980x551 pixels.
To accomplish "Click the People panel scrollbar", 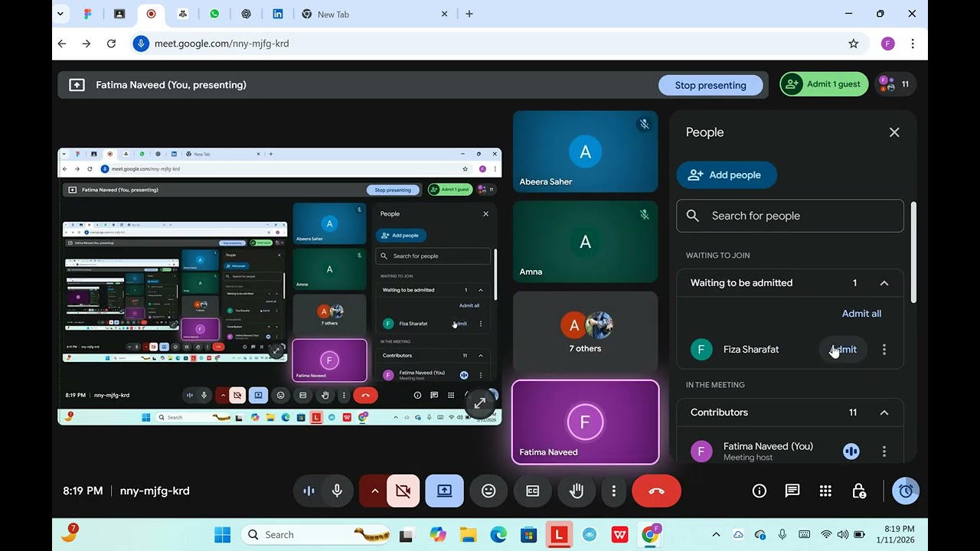I will 913,253.
